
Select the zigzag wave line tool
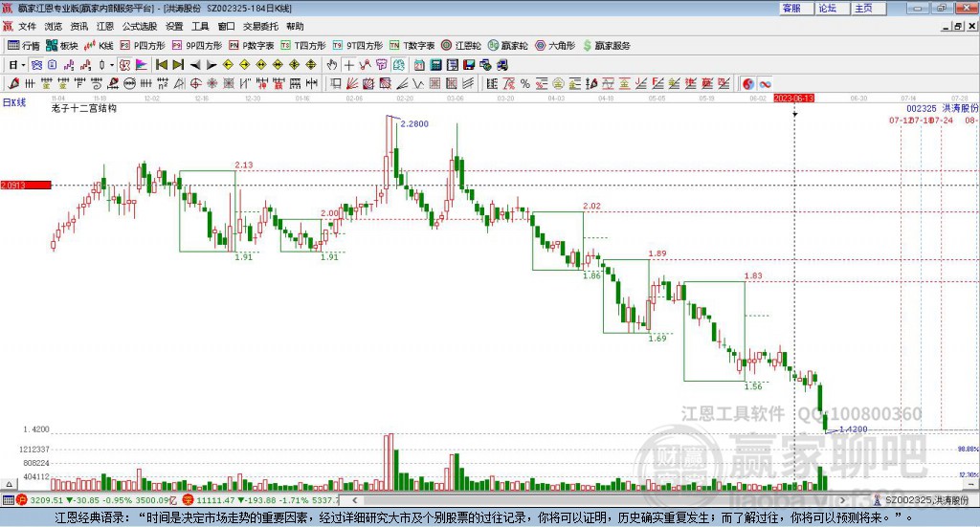tap(419, 83)
